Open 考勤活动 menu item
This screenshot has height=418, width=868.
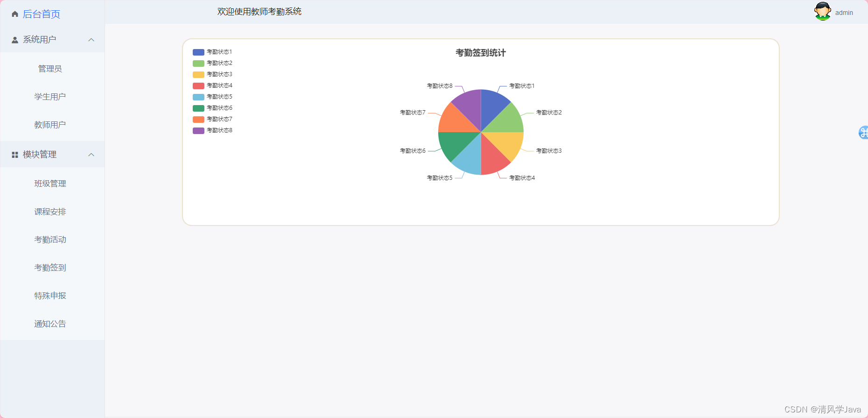point(50,240)
